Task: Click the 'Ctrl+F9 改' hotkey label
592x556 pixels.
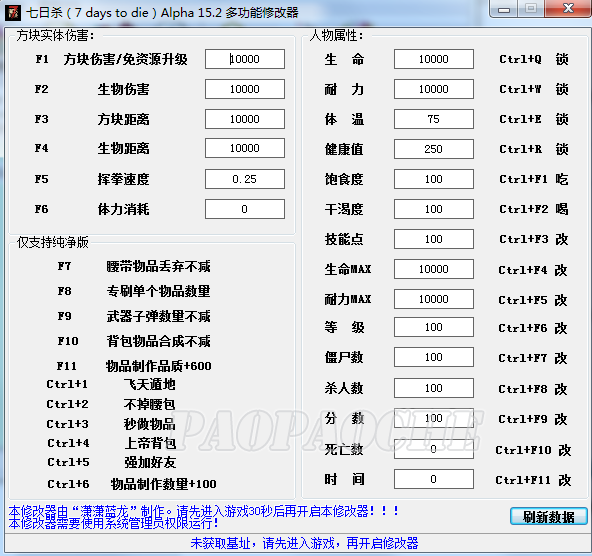Action: tap(533, 419)
